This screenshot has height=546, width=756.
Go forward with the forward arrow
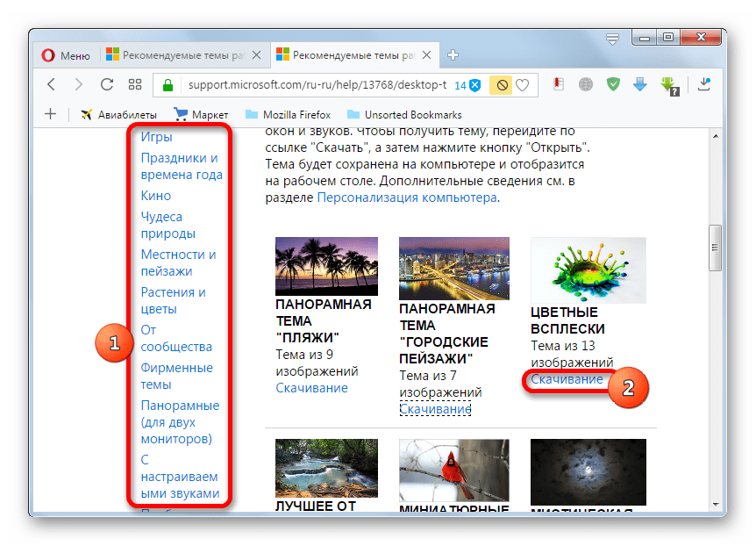(x=78, y=84)
